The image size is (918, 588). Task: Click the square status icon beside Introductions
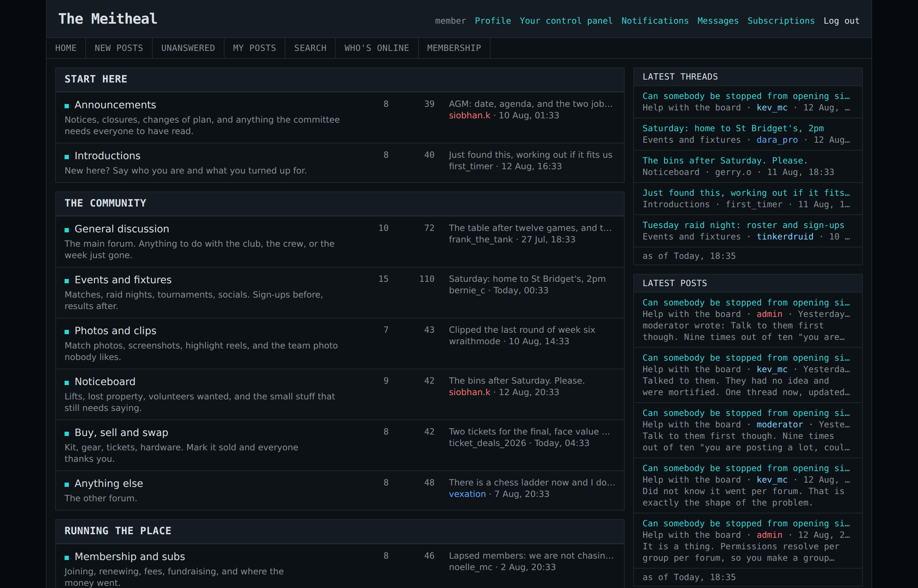click(x=67, y=157)
